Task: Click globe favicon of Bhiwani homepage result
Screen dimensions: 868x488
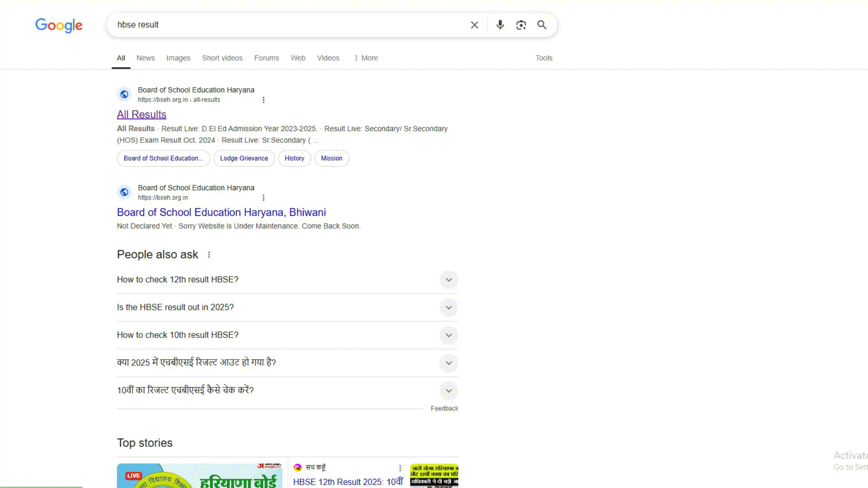Action: pos(124,192)
